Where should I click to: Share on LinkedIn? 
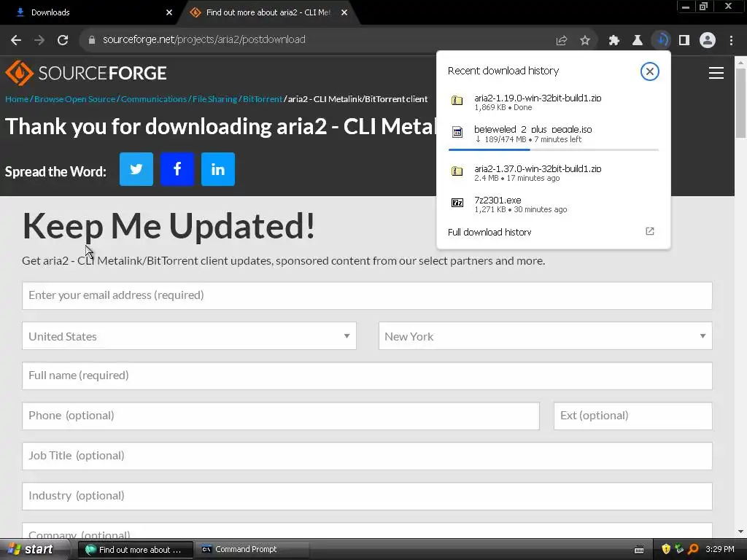[x=218, y=169]
